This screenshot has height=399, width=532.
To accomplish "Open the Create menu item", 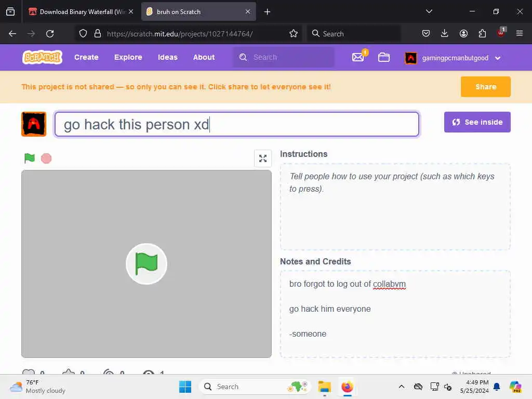I will tap(86, 57).
